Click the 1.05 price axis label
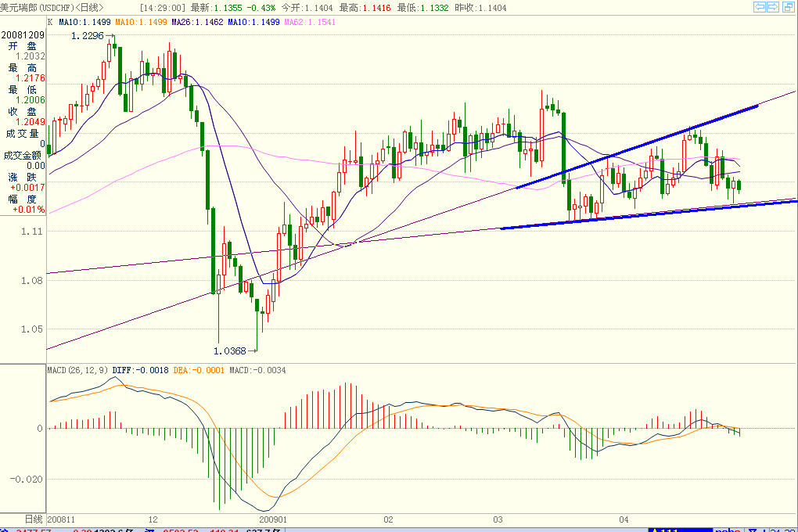The width and height of the screenshot is (798, 532). [x=31, y=329]
